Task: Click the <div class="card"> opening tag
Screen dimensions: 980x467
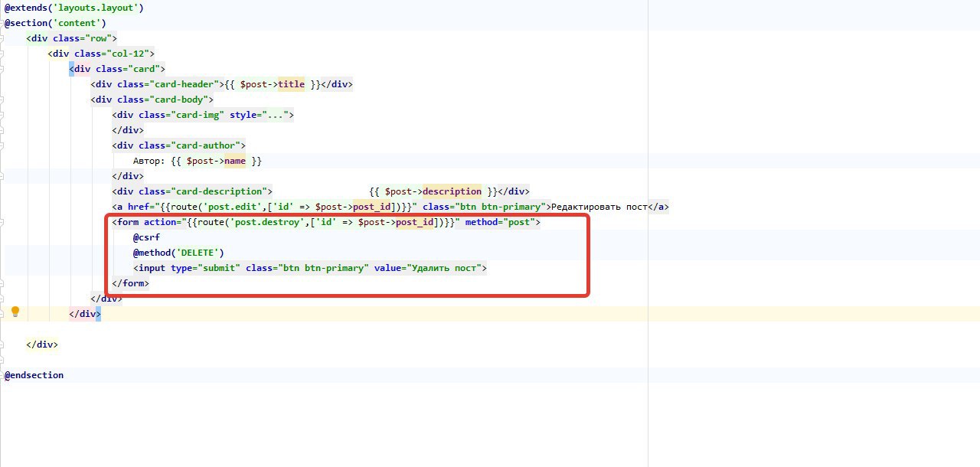Action: pos(117,69)
